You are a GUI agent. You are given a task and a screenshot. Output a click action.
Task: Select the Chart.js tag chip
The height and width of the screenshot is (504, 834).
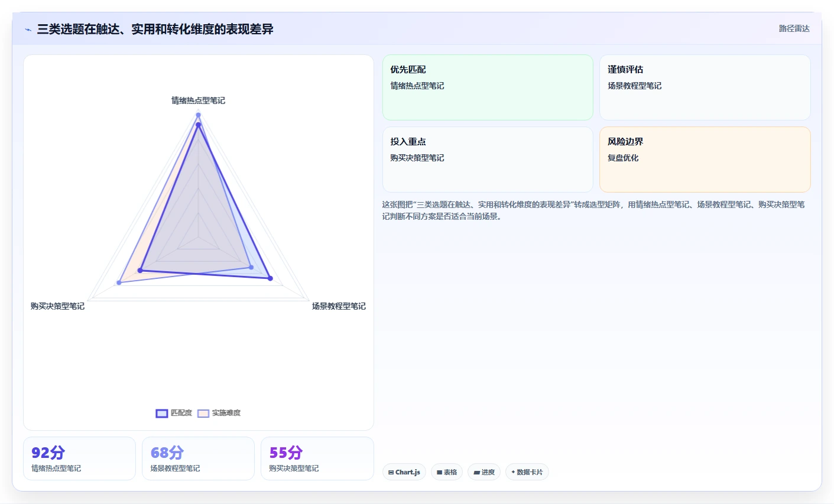(x=404, y=472)
